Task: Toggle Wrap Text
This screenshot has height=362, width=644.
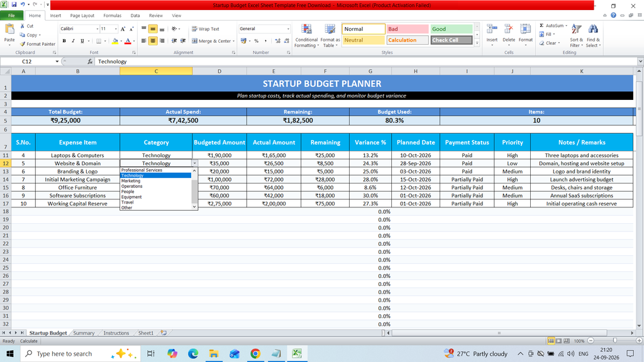Action: point(206,29)
